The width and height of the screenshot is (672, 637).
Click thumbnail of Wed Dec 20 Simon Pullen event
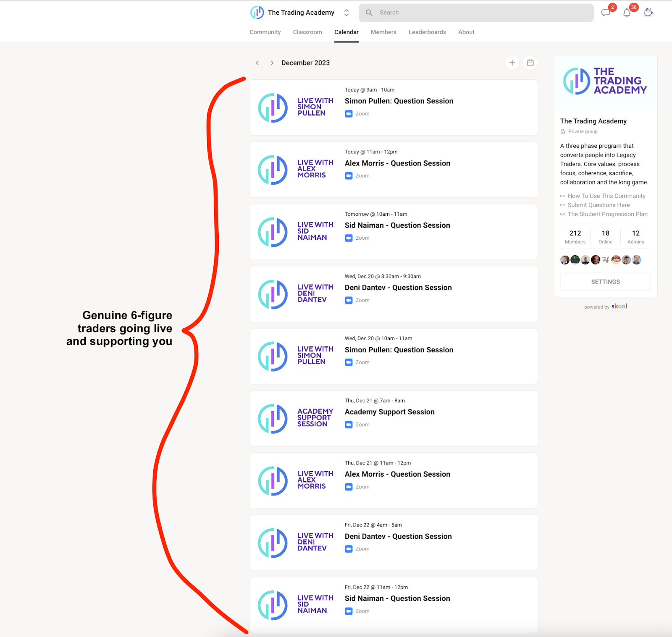[x=296, y=356]
